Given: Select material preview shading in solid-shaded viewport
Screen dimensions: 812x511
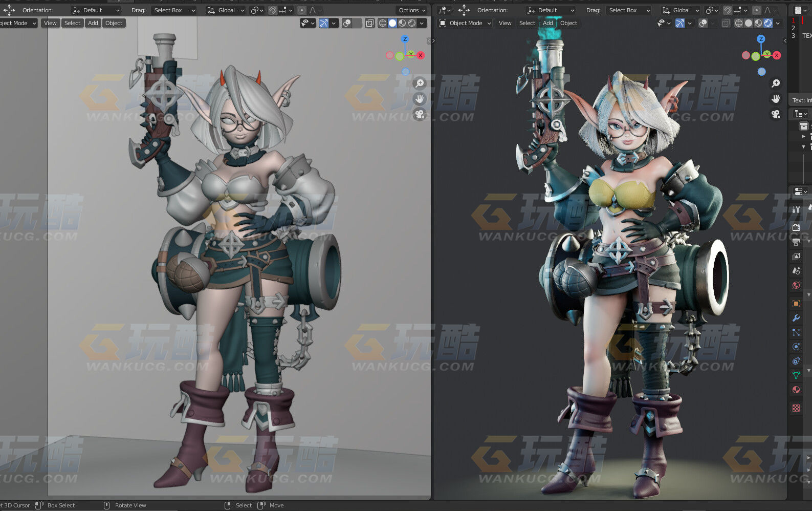Looking at the screenshot, I should (x=402, y=23).
